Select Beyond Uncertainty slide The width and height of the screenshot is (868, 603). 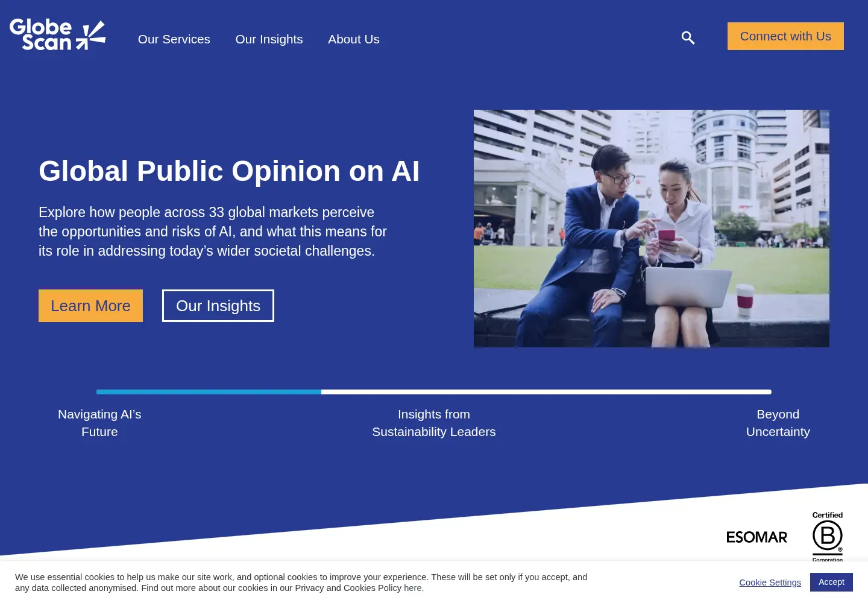tap(778, 423)
